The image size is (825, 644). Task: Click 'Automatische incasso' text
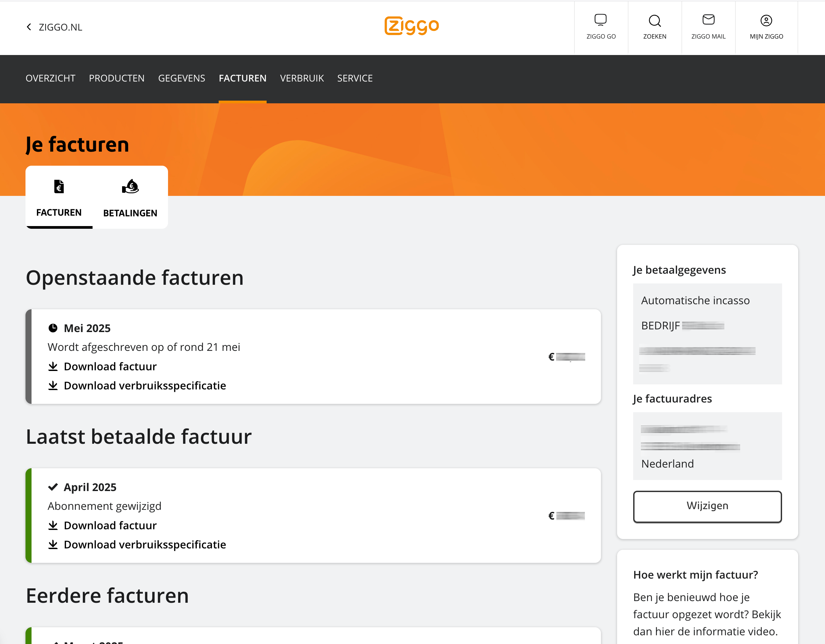click(x=695, y=301)
